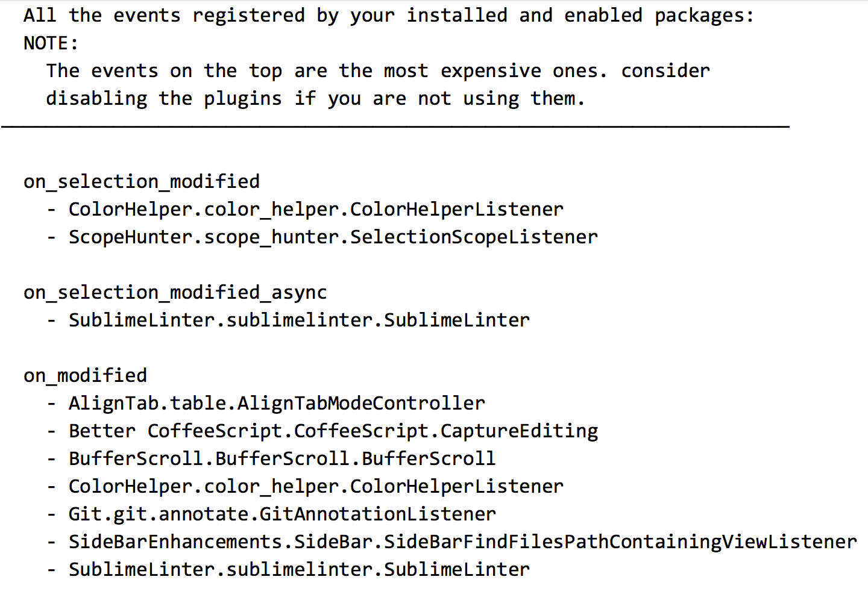Click the horizontal separator line
The image size is (868, 606).
coord(395,127)
